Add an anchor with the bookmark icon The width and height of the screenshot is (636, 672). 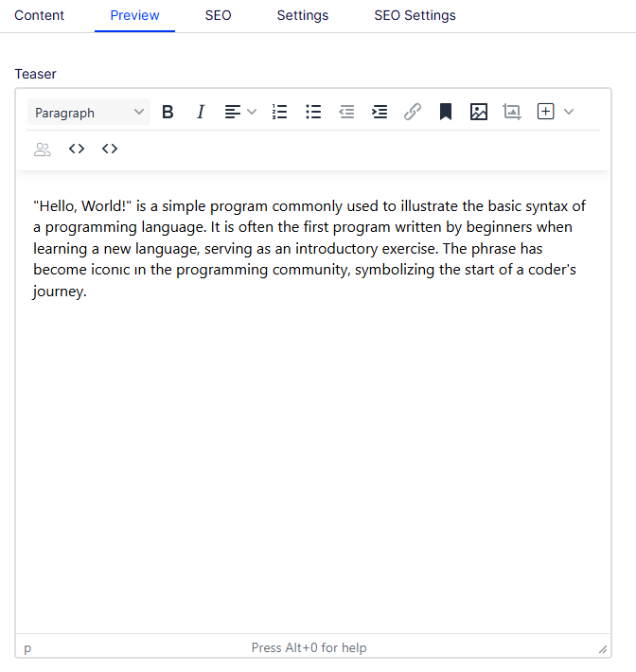pos(446,113)
